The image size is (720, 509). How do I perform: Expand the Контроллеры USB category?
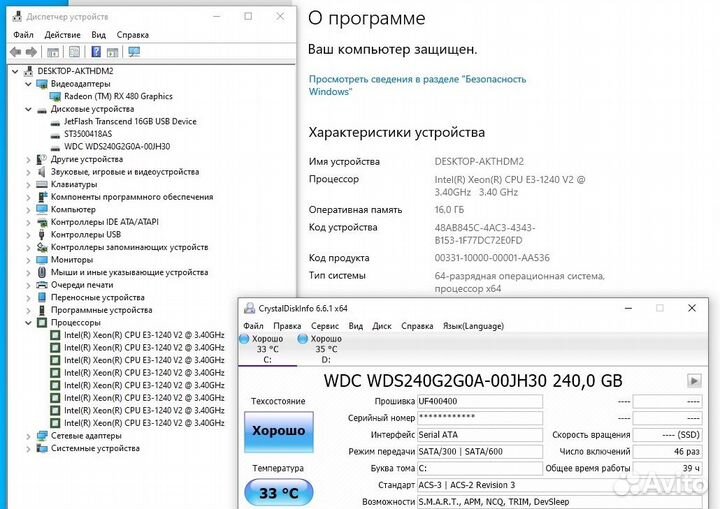point(28,235)
